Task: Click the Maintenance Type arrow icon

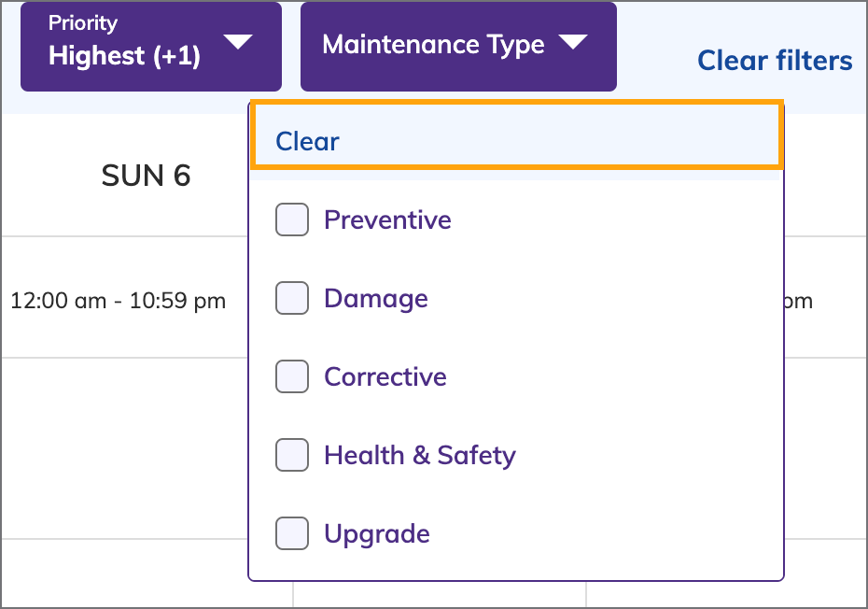Action: 572,42
